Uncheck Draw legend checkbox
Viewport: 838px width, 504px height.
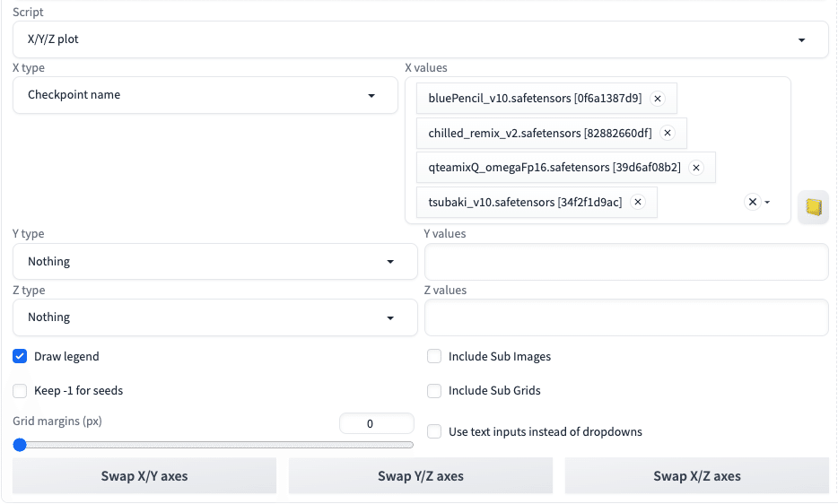click(x=20, y=357)
